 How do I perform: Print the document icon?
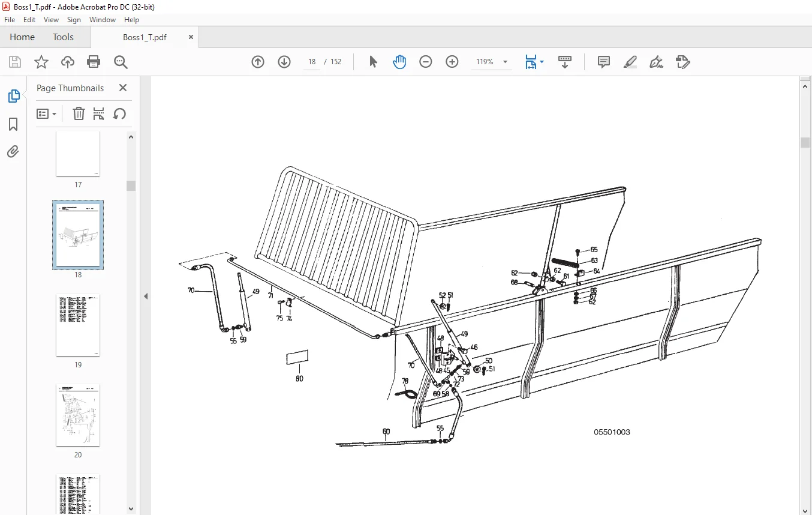94,62
